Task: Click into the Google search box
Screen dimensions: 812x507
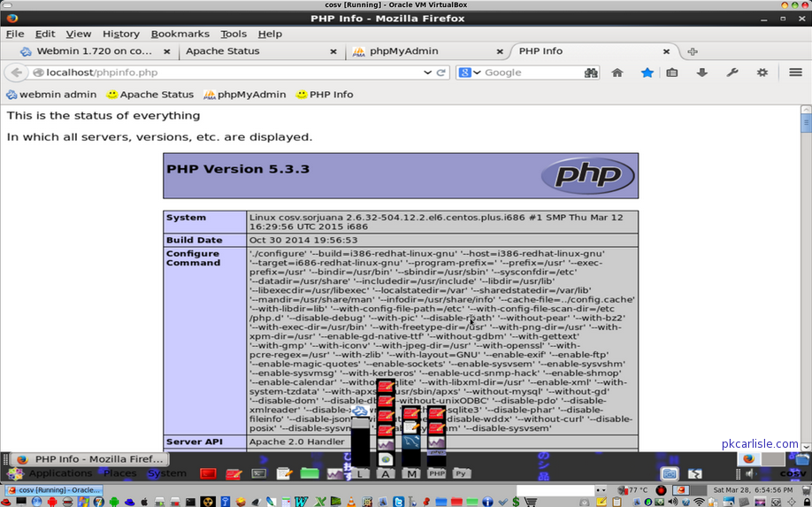Action: click(532, 73)
